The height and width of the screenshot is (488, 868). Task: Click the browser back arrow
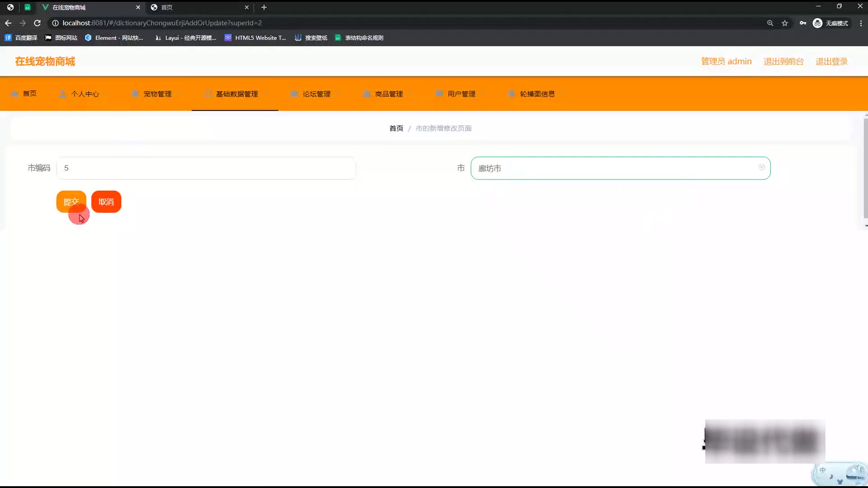[8, 23]
